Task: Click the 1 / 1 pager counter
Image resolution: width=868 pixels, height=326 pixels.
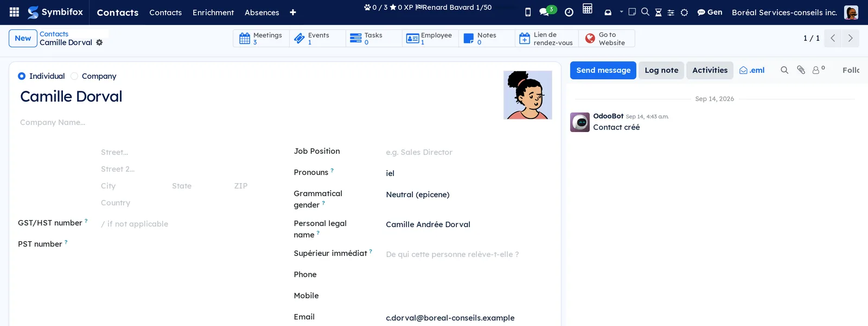Action: click(x=811, y=38)
